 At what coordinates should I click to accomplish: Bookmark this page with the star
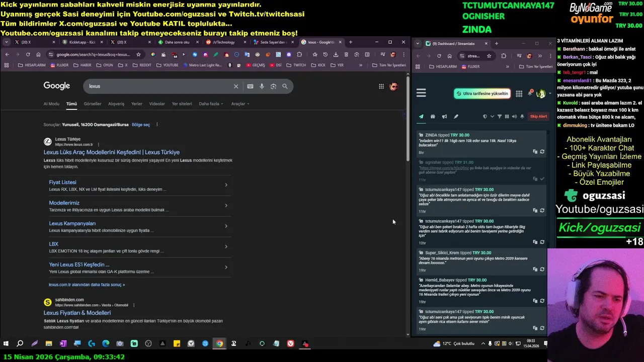pos(139,54)
